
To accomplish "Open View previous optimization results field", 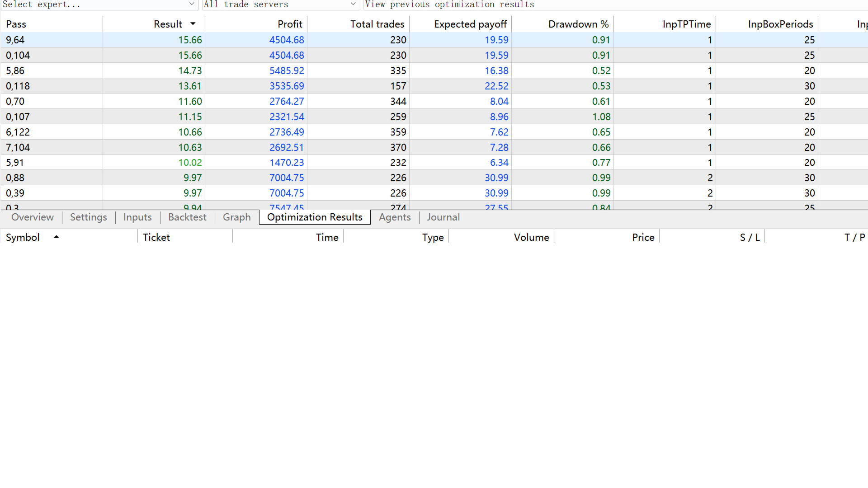I will [x=615, y=4].
